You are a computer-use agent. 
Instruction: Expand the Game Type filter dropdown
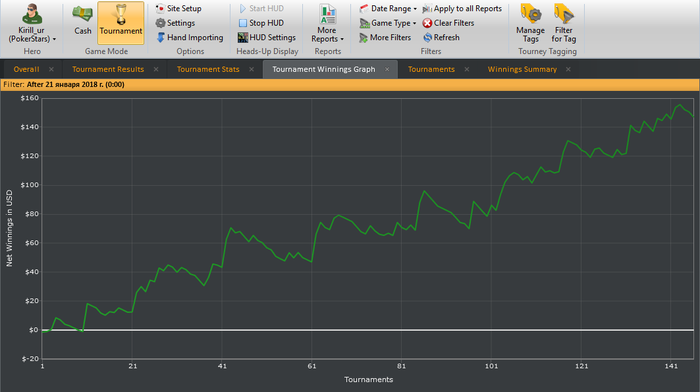388,23
